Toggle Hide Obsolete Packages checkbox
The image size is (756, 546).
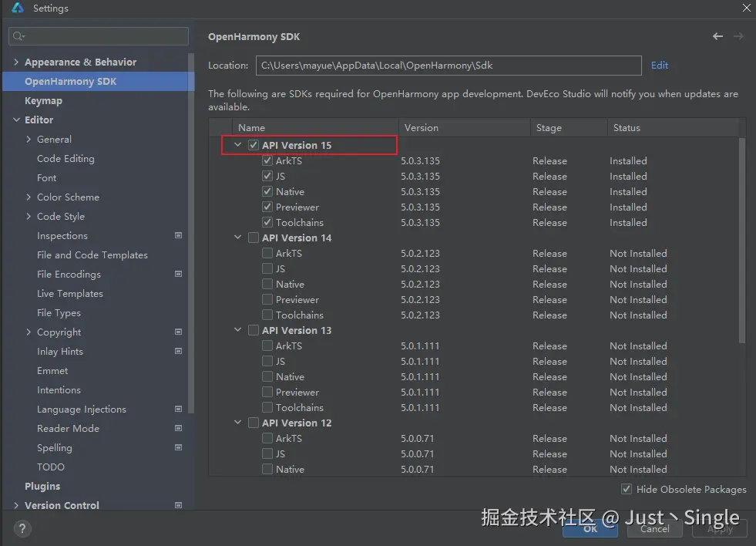click(627, 489)
